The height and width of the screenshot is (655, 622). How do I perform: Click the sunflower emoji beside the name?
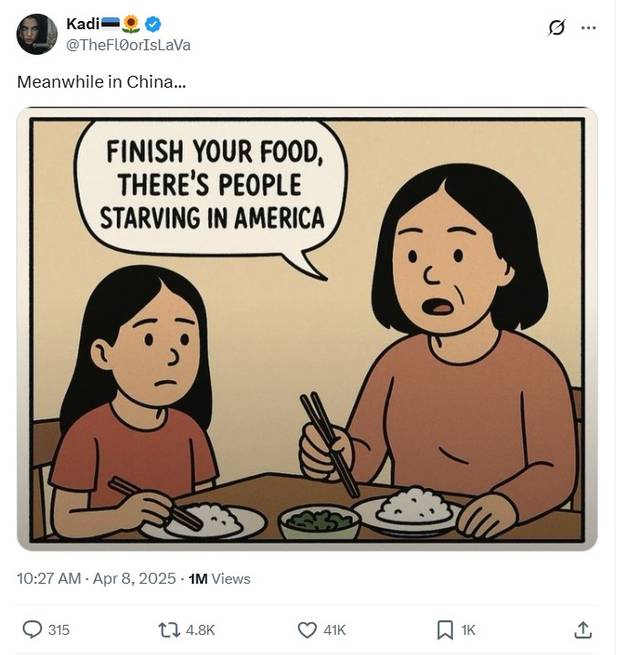tap(131, 24)
